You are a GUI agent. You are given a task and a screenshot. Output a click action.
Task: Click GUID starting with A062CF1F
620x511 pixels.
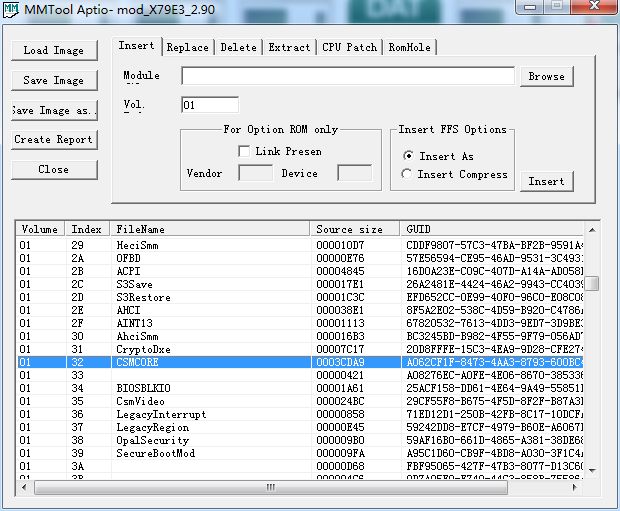[x=495, y=362]
